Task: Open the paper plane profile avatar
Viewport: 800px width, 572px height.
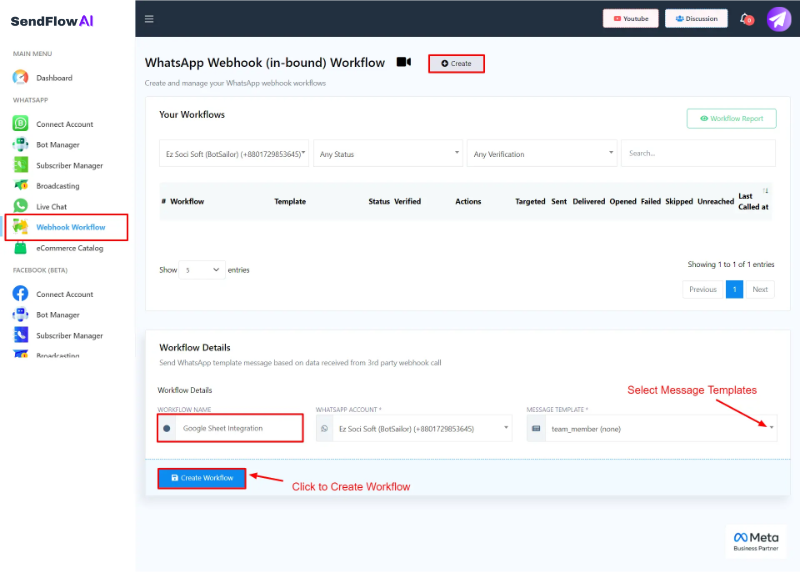Action: (x=779, y=19)
